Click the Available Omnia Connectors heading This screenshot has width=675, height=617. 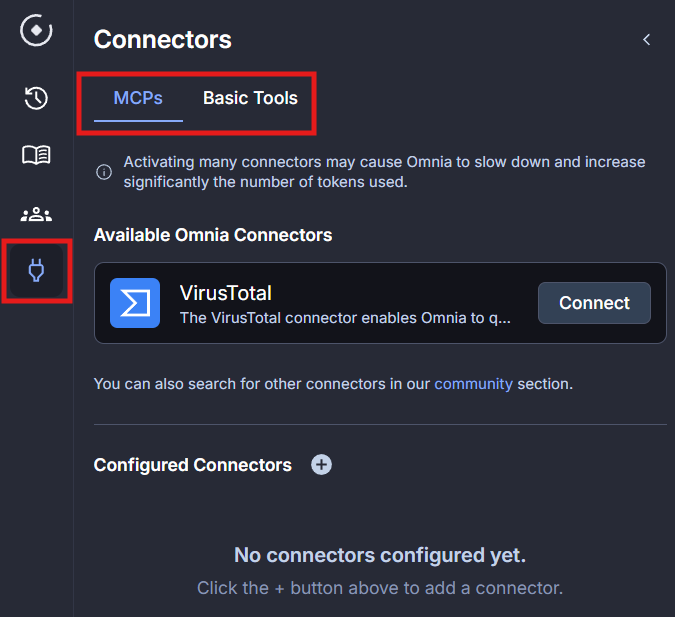(x=212, y=235)
